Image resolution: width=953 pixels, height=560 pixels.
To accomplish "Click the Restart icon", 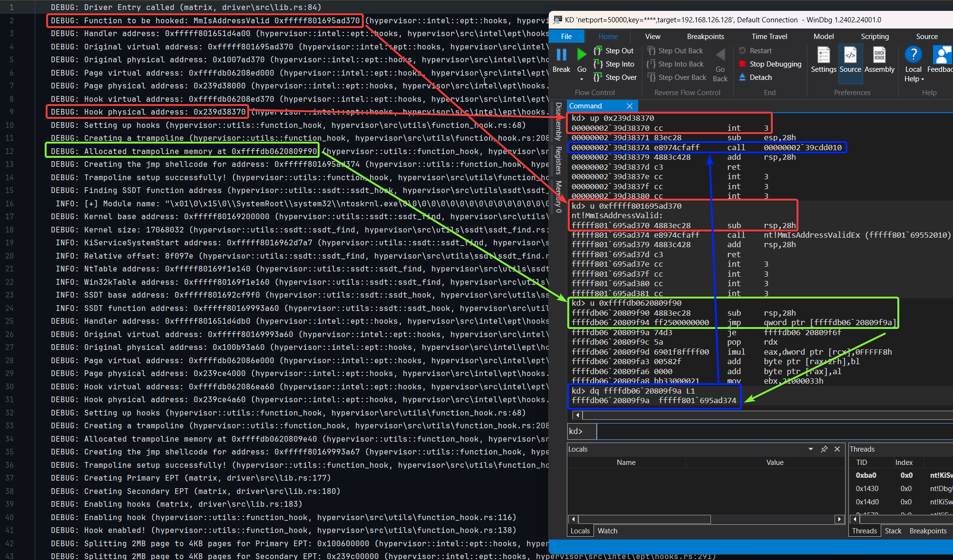I will coord(742,50).
